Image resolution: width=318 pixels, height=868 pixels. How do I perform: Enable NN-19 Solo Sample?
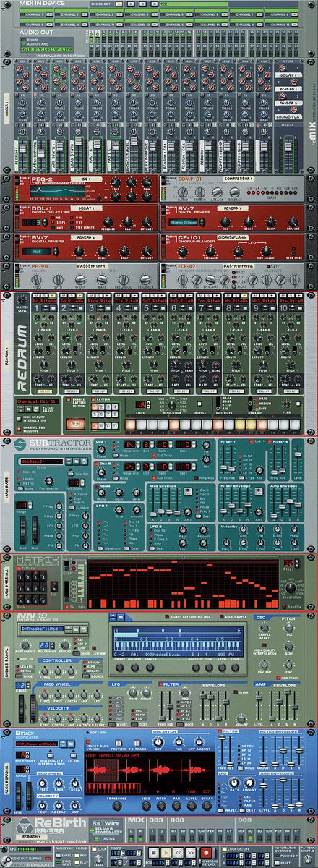coord(221,616)
